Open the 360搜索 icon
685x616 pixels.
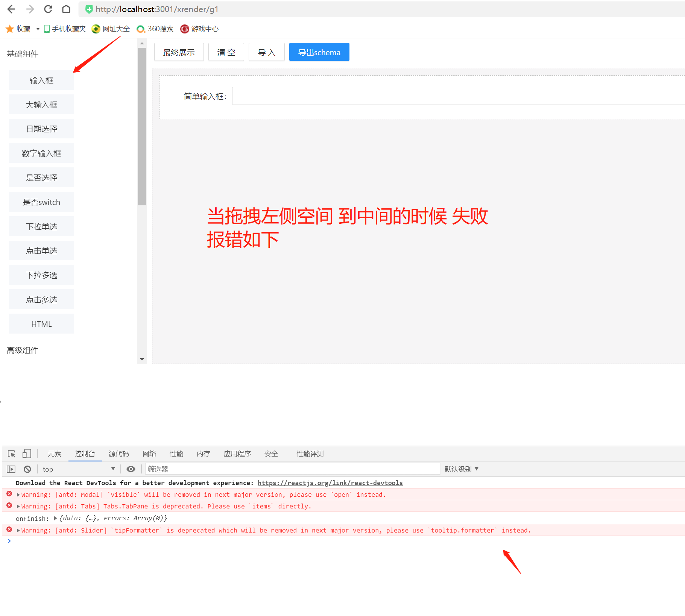click(x=141, y=29)
